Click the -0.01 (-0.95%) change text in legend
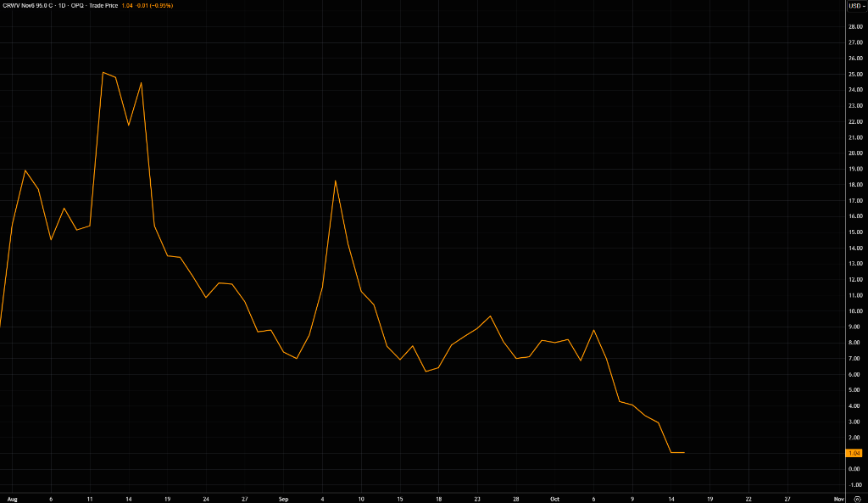The image size is (868, 503). coord(155,6)
